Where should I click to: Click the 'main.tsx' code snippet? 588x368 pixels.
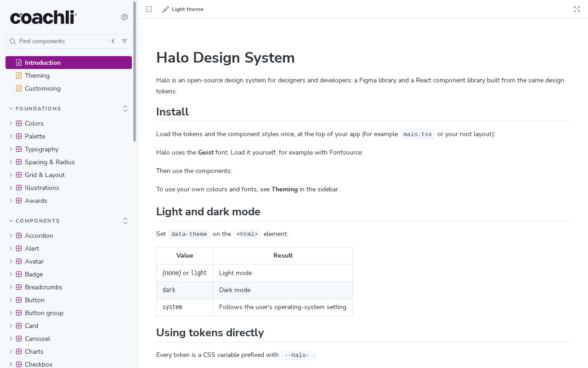418,134
